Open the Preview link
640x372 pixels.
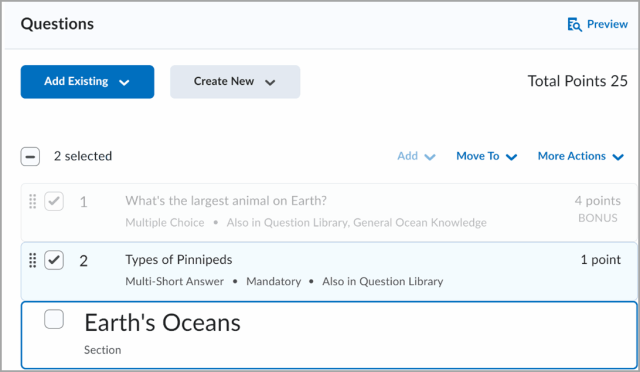pos(598,25)
